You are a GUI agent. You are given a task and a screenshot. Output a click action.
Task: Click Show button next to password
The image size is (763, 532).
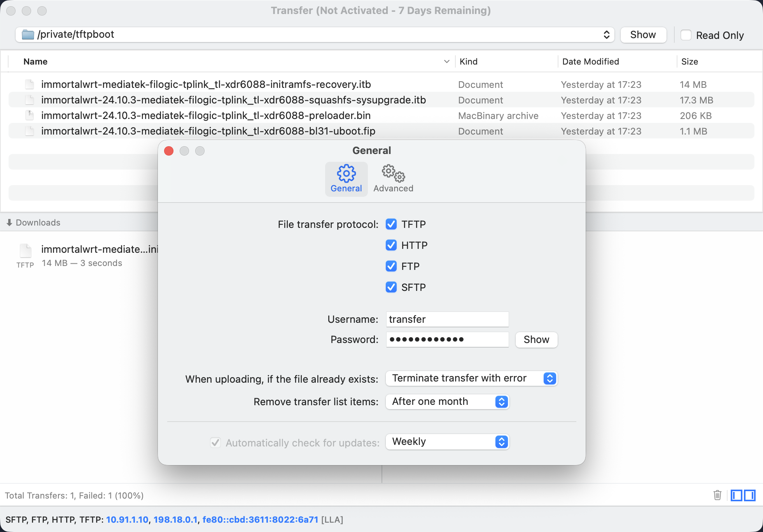point(536,339)
